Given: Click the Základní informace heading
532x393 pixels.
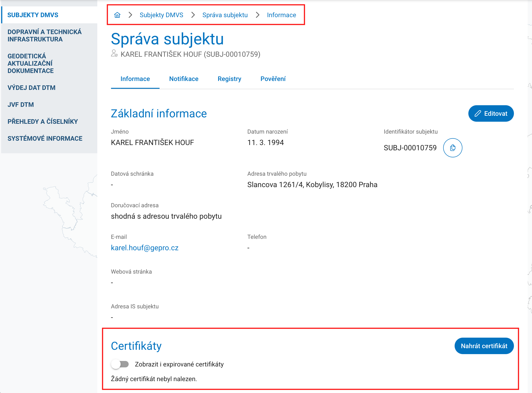Looking at the screenshot, I should (159, 113).
